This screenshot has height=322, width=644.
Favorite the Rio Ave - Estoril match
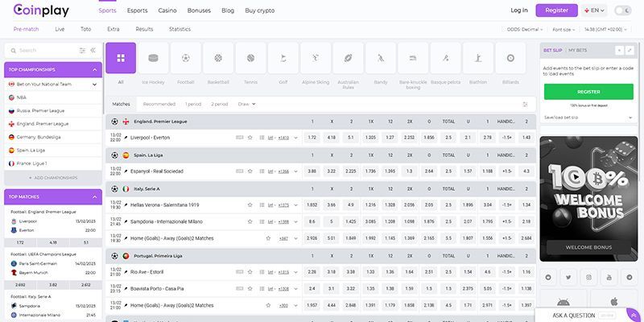(x=250, y=272)
